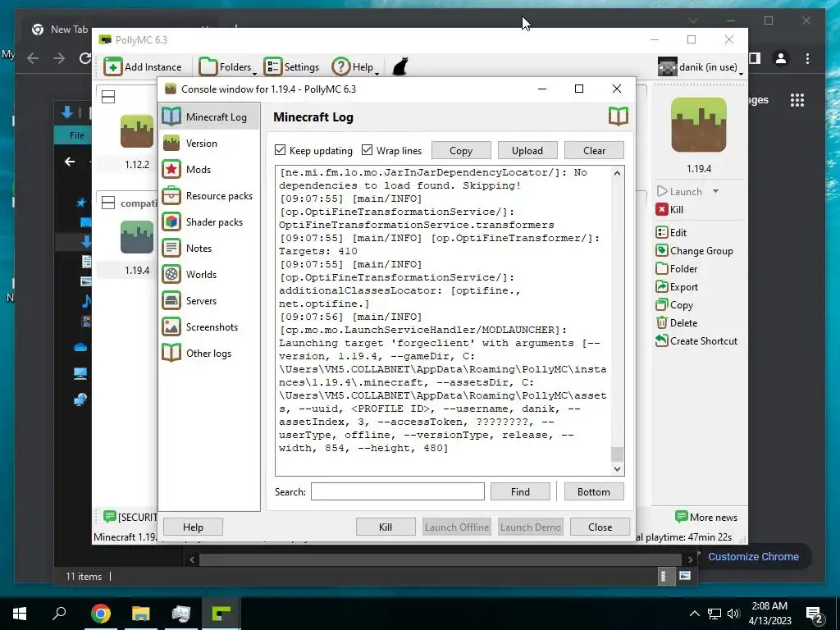840x630 pixels.
Task: Click Edit in the instance panel
Action: coord(671,232)
